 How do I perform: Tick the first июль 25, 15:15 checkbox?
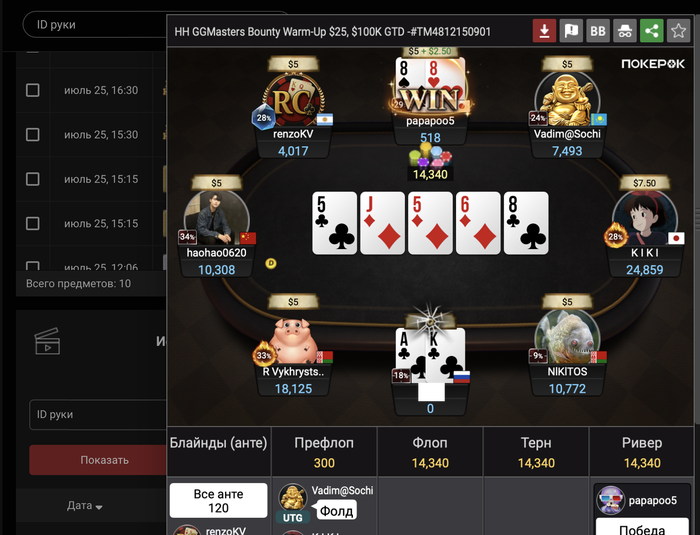tap(33, 179)
